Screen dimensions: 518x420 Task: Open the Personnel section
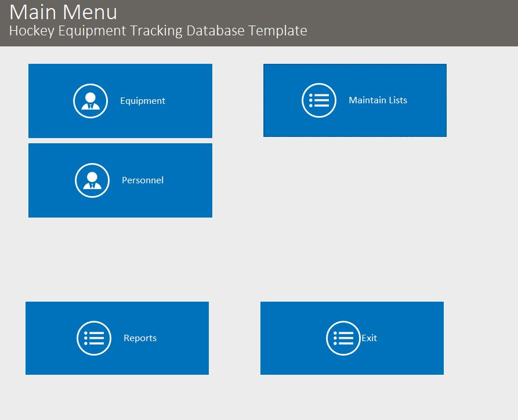tap(120, 180)
